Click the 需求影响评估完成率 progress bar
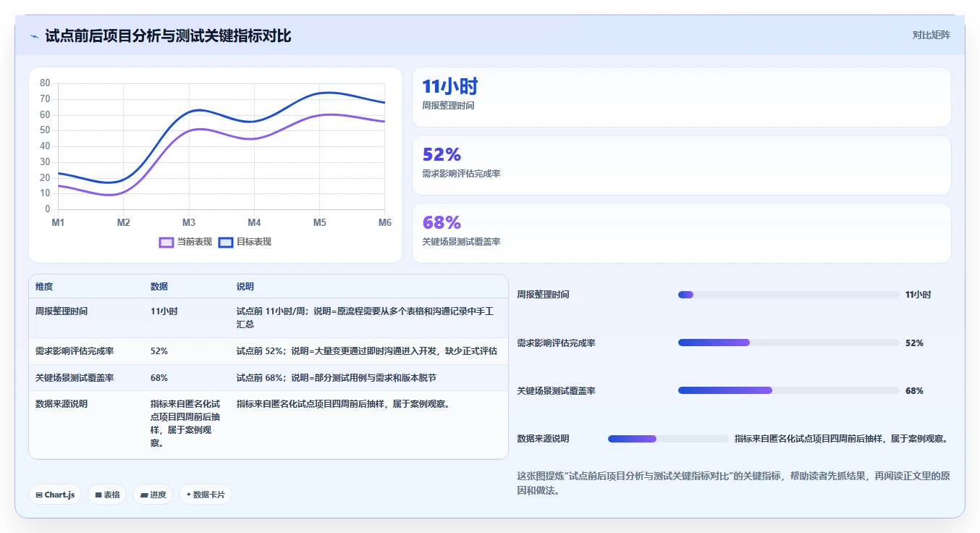This screenshot has width=980, height=533. pos(788,343)
